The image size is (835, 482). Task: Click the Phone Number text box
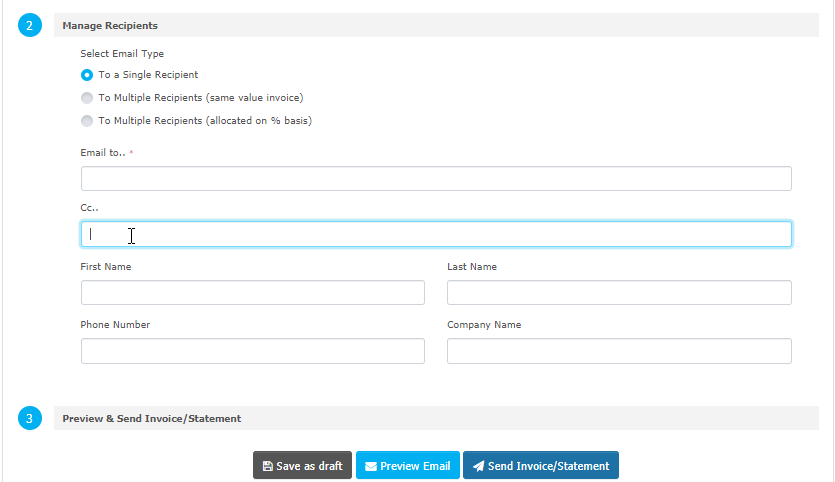pyautogui.click(x=252, y=351)
